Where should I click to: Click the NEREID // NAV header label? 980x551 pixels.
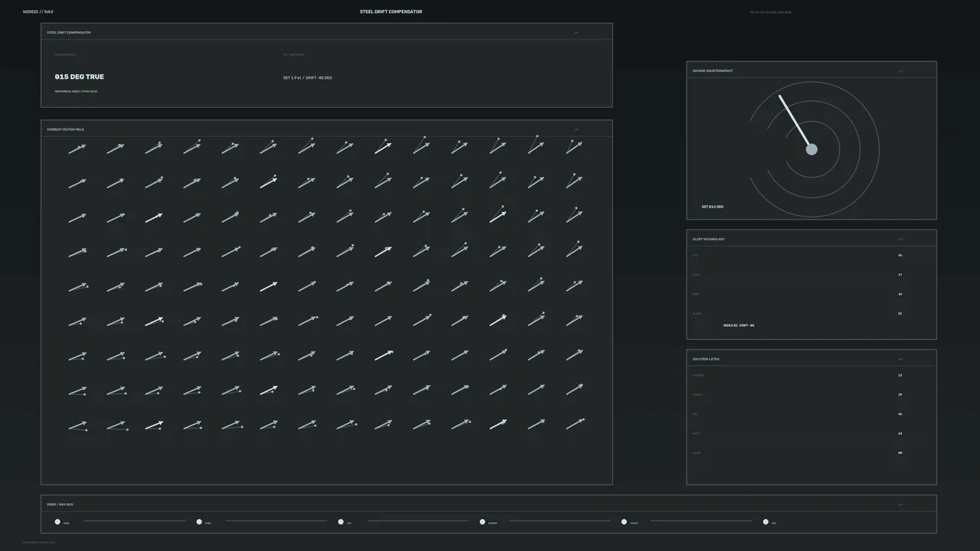pyautogui.click(x=38, y=11)
